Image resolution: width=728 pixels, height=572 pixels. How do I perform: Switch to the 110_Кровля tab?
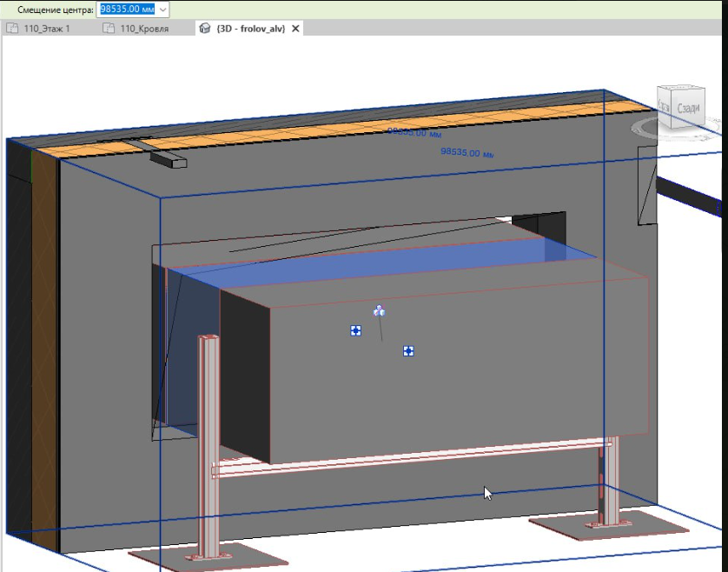click(144, 29)
